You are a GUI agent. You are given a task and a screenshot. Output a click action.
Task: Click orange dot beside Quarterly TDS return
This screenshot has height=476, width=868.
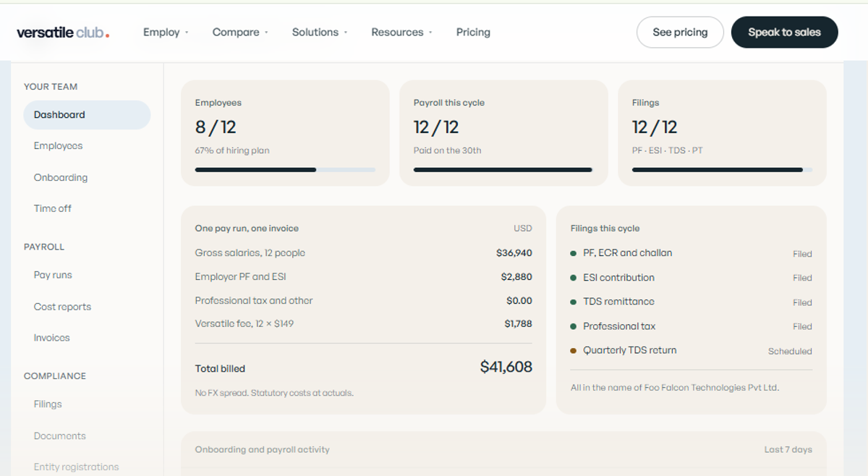[x=574, y=351]
